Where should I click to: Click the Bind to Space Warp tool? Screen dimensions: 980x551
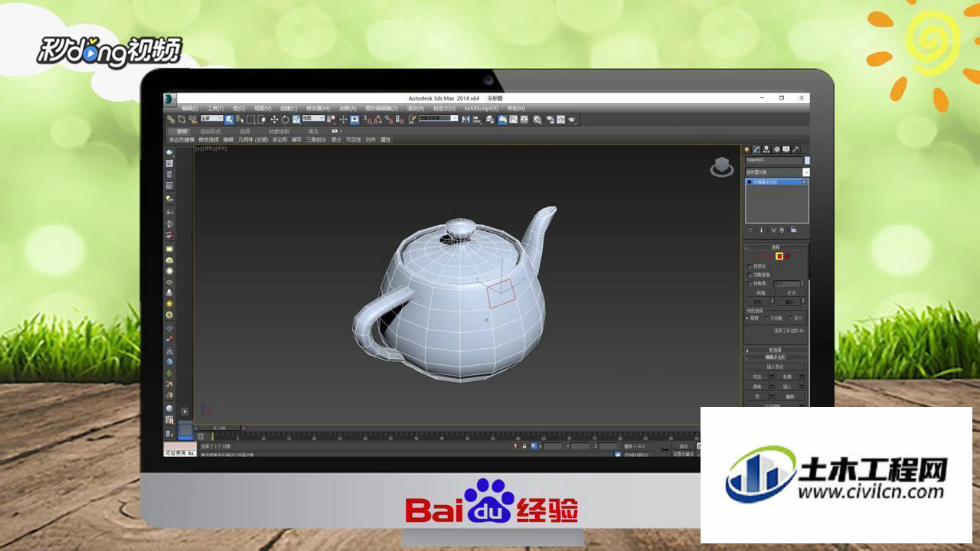point(193,119)
